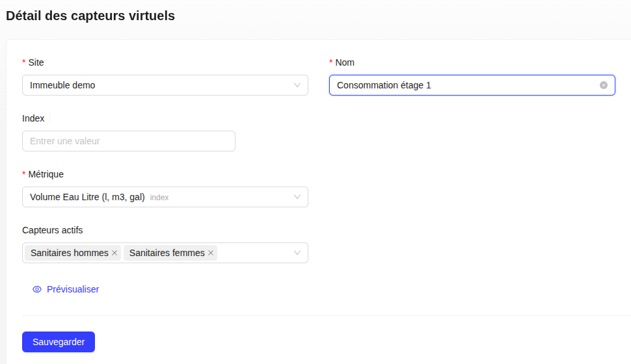
Task: Click the Volume Eau Litre metric value
Action: [87, 197]
